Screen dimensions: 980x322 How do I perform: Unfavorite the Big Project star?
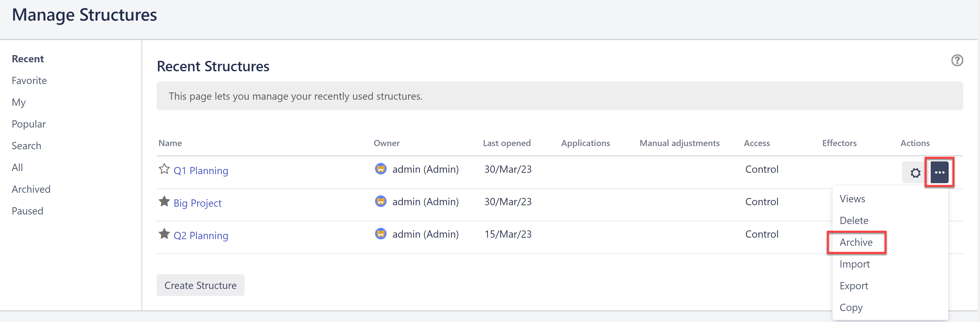coord(164,201)
